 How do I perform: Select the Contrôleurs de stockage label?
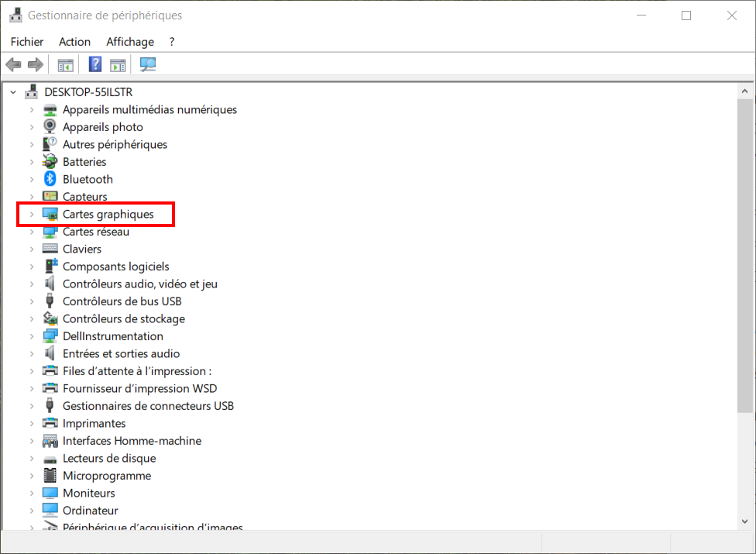[124, 318]
